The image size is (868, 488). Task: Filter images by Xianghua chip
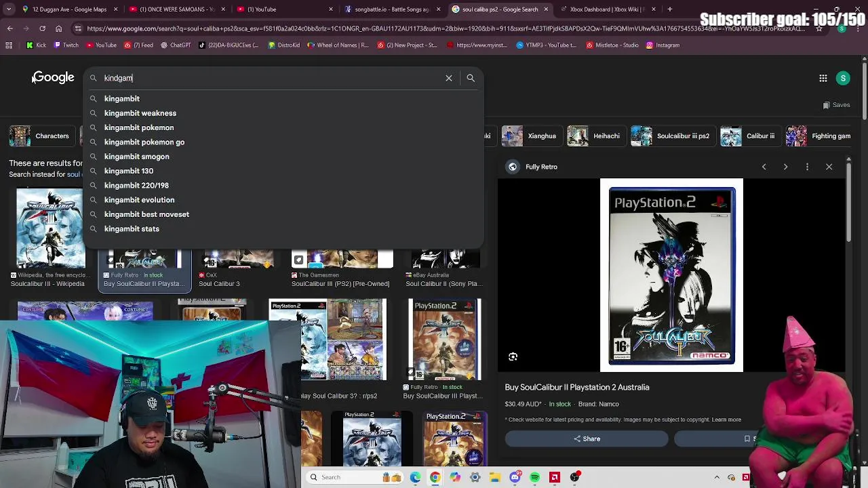point(532,136)
